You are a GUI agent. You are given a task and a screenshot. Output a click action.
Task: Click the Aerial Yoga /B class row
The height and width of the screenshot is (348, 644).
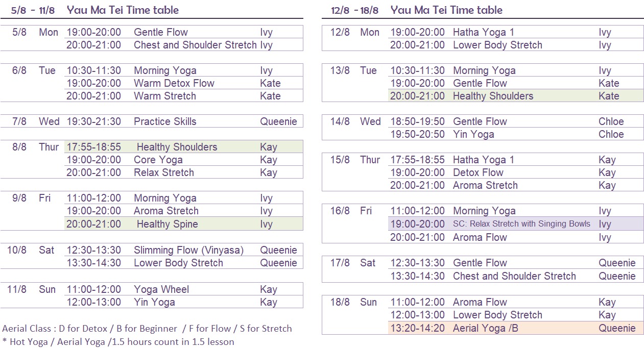pyautogui.click(x=516, y=328)
